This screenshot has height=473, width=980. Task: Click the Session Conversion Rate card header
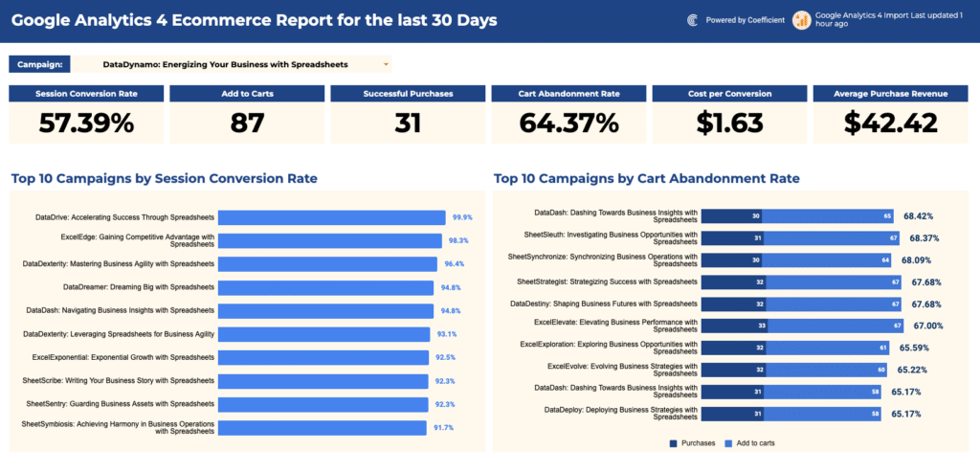86,94
